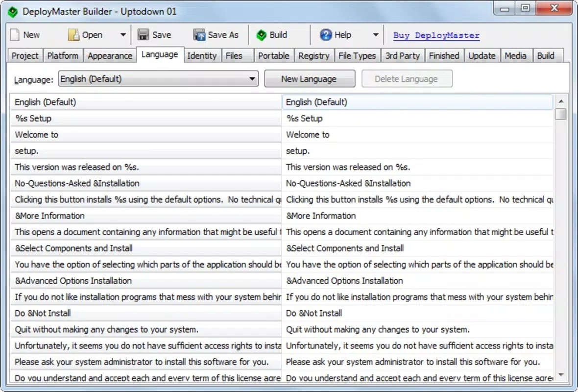Click left 'No-Questions-Asked &Installation' source row
The image size is (578, 392).
coord(146,183)
